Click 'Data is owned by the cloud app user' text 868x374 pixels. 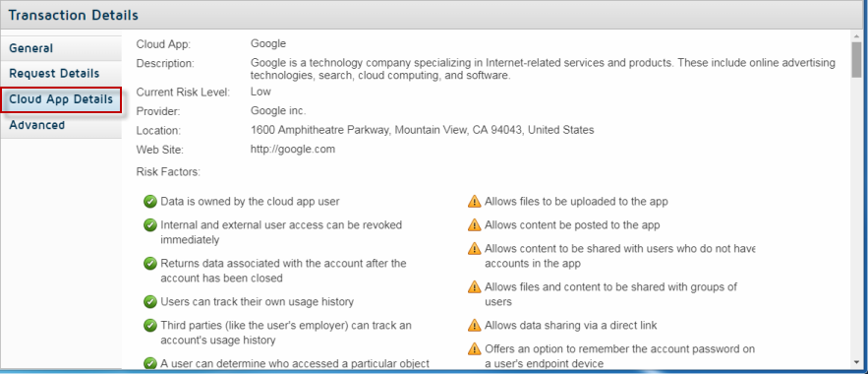tap(250, 202)
